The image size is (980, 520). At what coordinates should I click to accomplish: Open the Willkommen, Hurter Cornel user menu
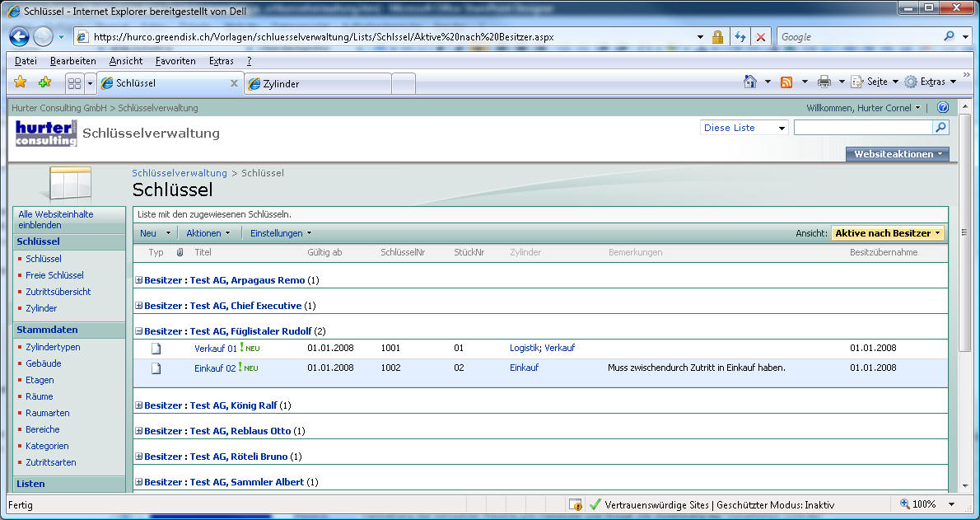(x=863, y=108)
